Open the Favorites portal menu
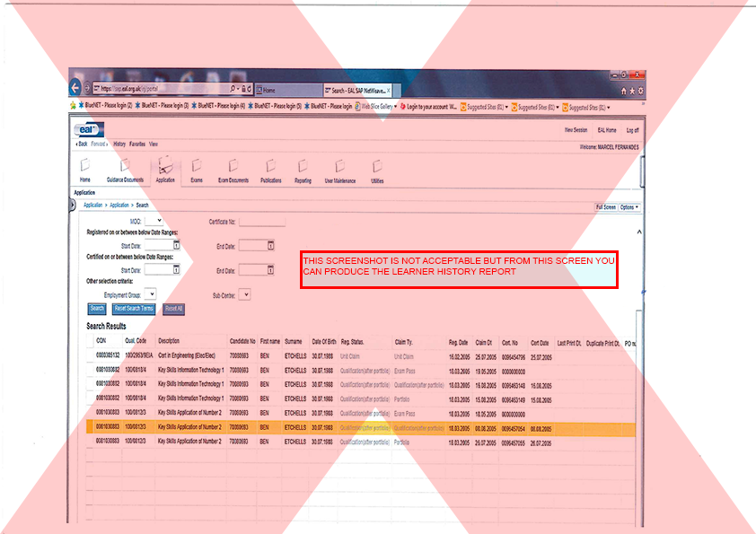This screenshot has height=534, width=756. click(x=137, y=144)
